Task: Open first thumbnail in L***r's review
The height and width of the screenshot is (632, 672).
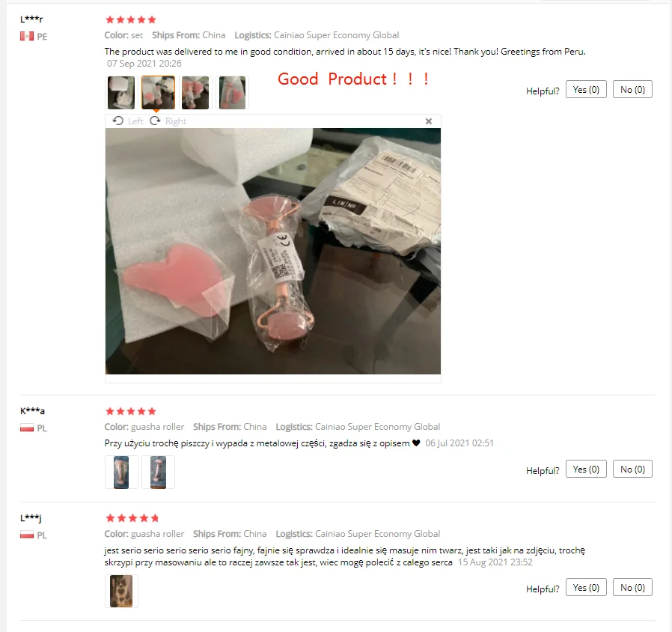Action: (x=121, y=93)
